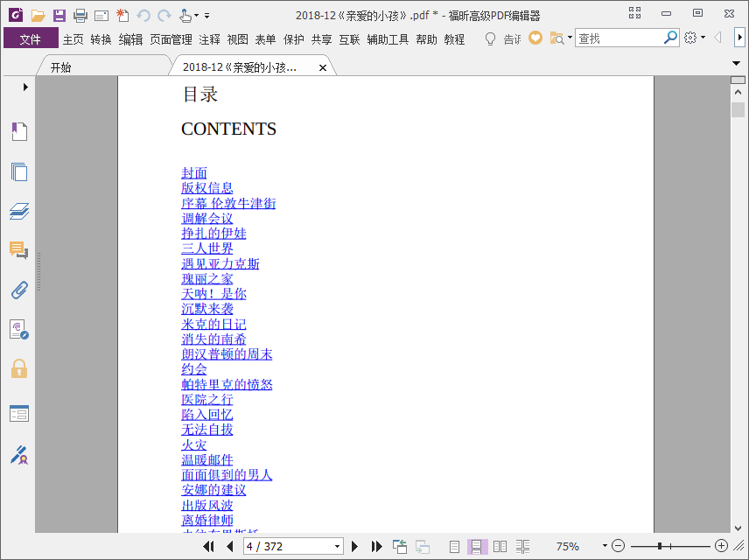Click the folder search icon
Image resolution: width=749 pixels, height=560 pixels.
tap(557, 38)
